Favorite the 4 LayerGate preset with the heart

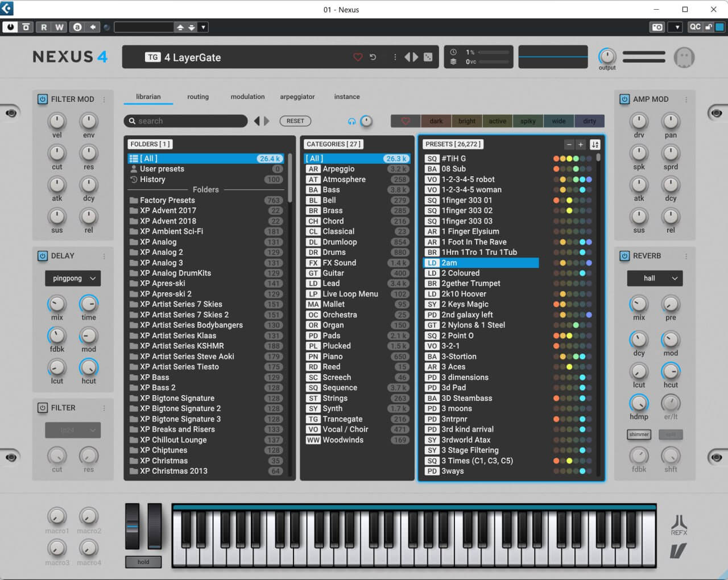click(x=358, y=57)
